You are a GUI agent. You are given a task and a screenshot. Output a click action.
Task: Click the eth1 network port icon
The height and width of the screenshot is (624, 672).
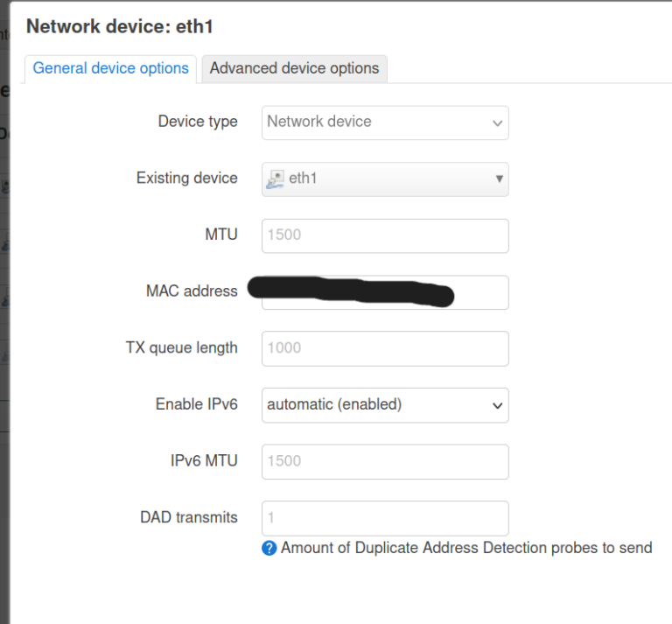(275, 179)
